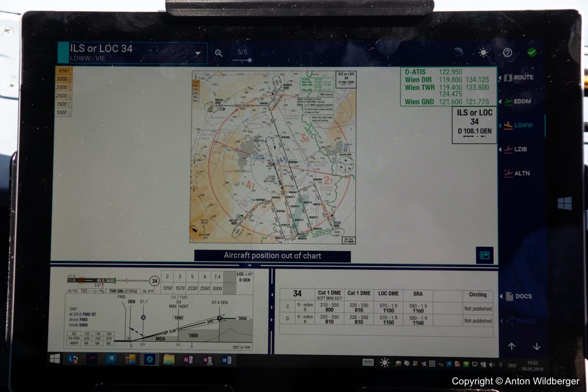Click the runway 34 header in the minima table
Screen dimensions: 588x392
[x=298, y=294]
